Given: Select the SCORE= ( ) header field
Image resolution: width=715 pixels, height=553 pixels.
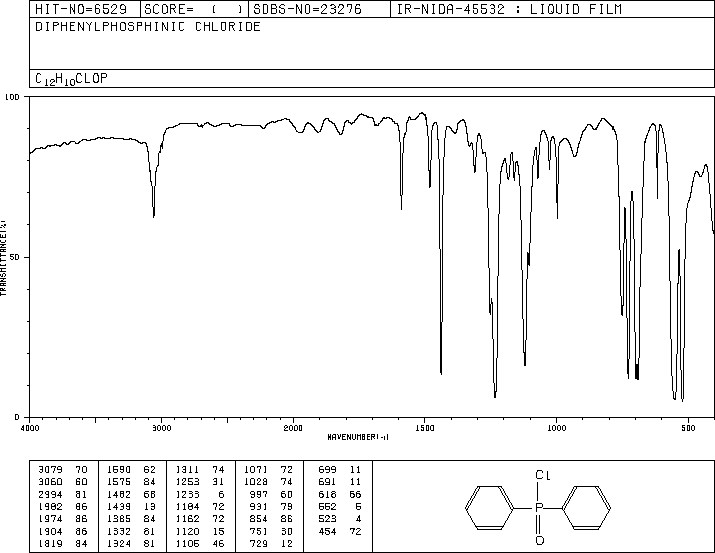Looking at the screenshot, I should (193, 9).
